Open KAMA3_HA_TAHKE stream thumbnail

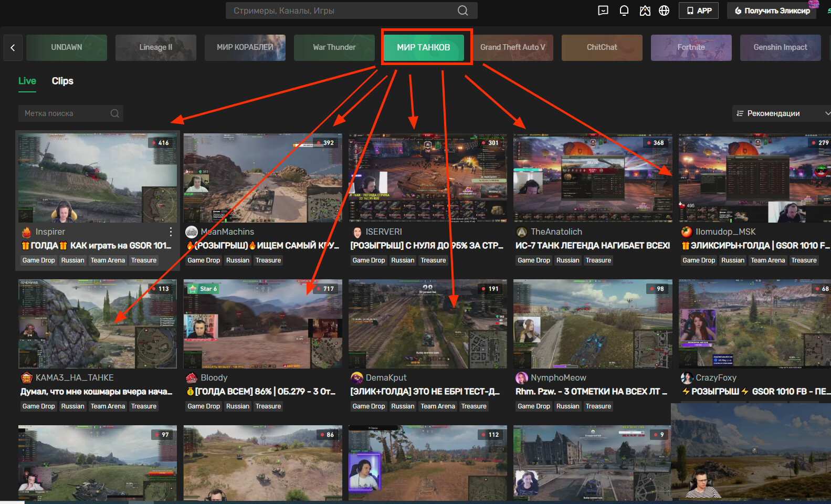coord(98,324)
